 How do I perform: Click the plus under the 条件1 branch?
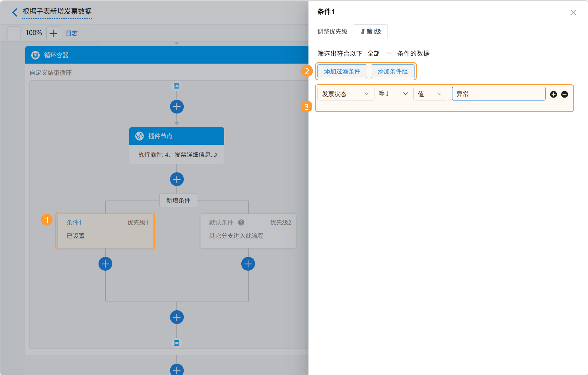point(105,264)
